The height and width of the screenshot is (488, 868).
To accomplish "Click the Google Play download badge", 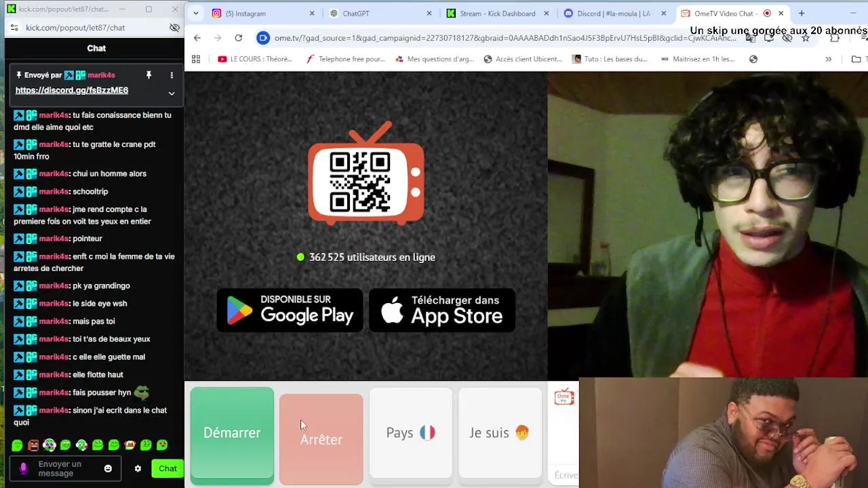I will (290, 310).
